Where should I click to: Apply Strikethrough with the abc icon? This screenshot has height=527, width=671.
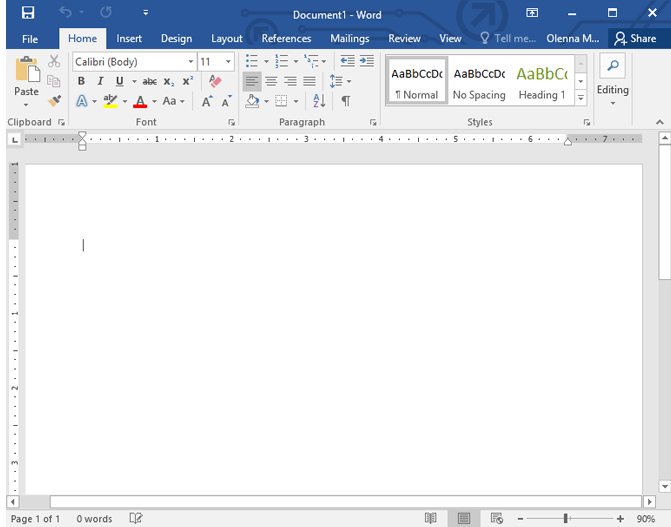pyautogui.click(x=149, y=81)
